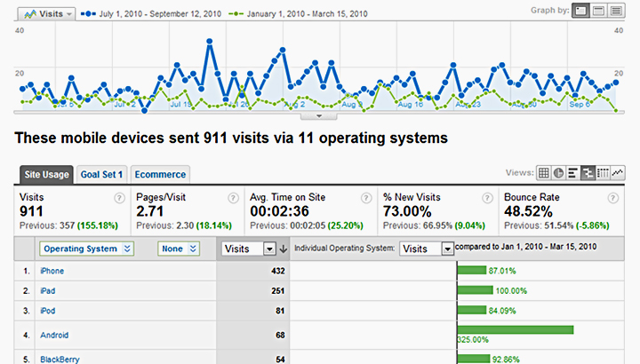Click the January 1 - March 15 legend
Image resolution: width=640 pixels, height=364 pixels.
298,14
